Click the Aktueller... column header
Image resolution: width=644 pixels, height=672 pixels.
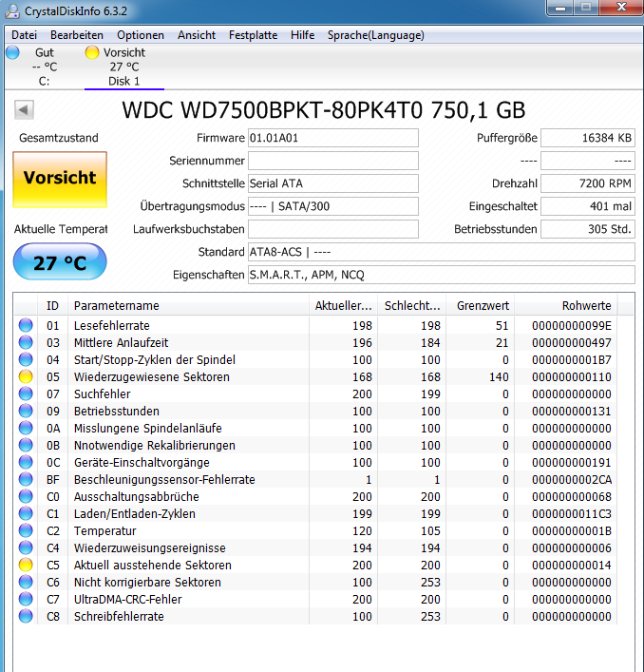344,305
